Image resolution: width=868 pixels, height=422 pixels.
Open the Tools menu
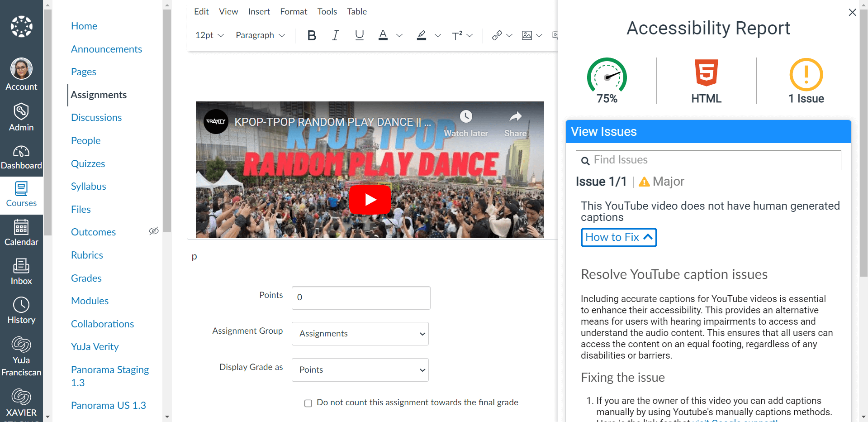coord(327,12)
